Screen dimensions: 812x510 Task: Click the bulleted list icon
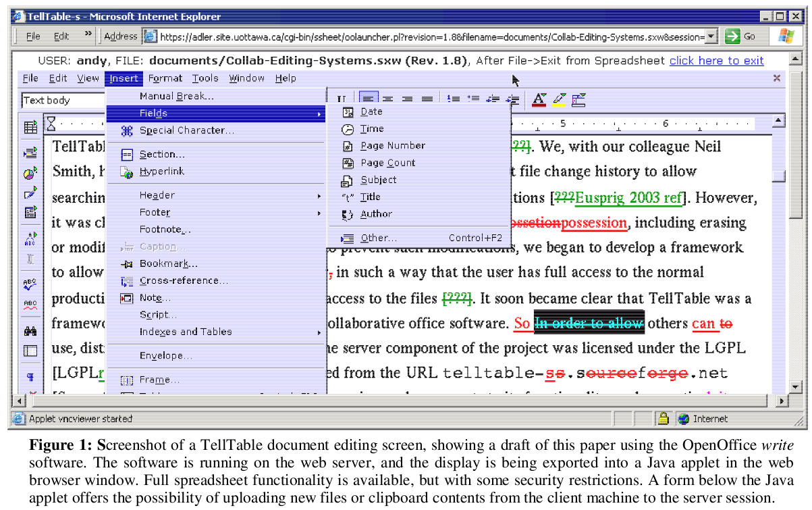pyautogui.click(x=473, y=99)
